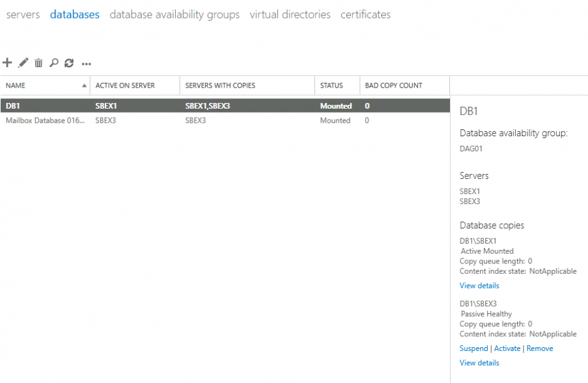Open the more options ellipsis menu

[x=86, y=63]
